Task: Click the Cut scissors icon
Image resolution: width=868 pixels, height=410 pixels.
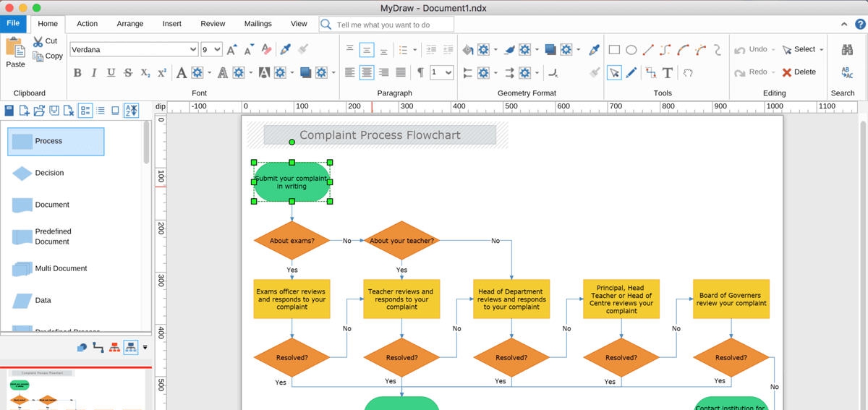Action: click(38, 41)
